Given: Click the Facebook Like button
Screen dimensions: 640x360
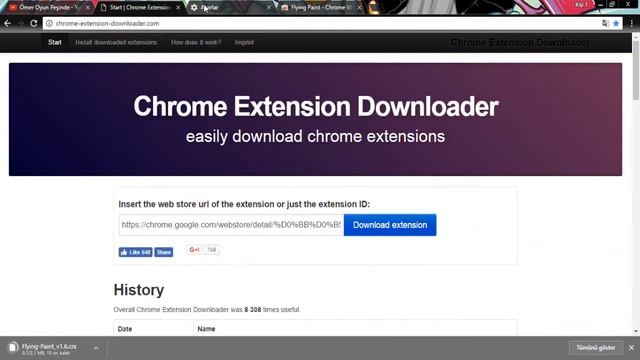Looking at the screenshot, I should point(136,252).
